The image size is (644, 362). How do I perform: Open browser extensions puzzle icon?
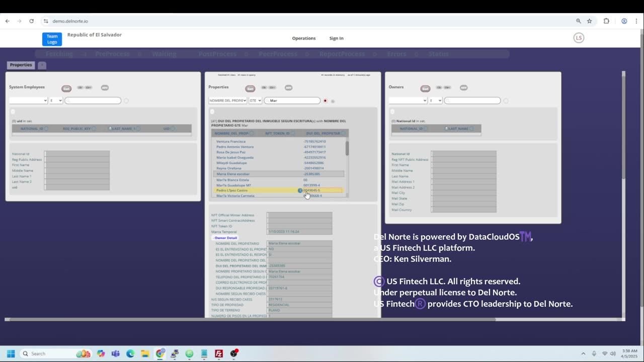[x=606, y=21]
